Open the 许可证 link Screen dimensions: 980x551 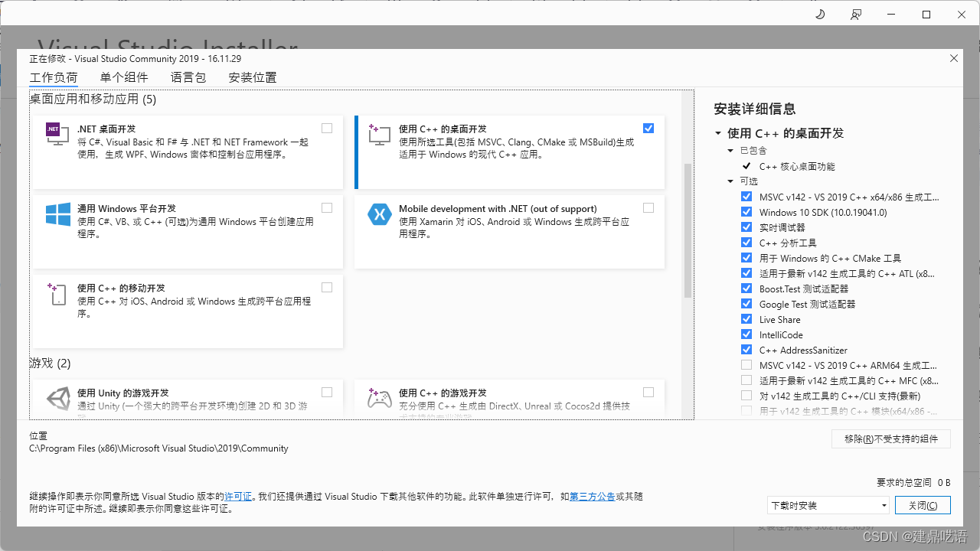tap(238, 497)
